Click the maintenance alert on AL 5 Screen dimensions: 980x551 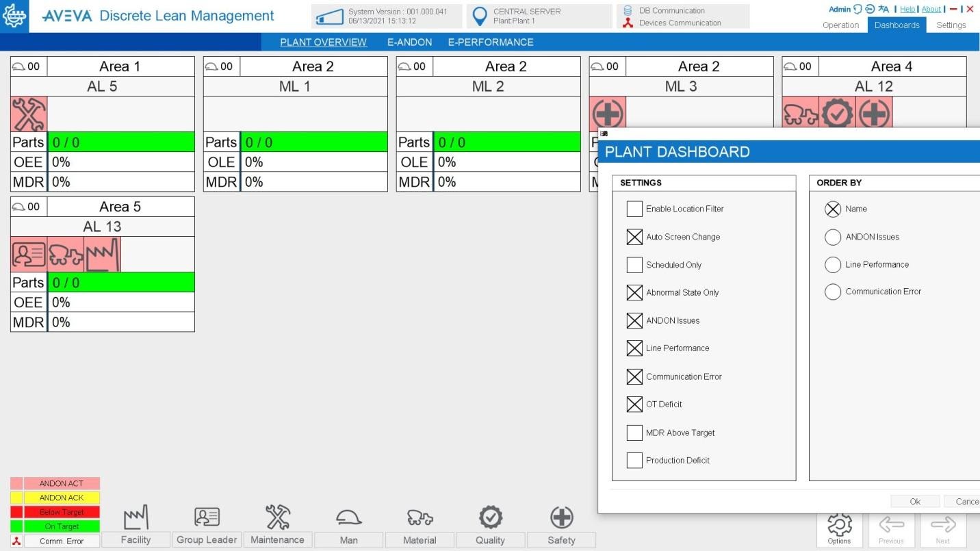tap(29, 114)
